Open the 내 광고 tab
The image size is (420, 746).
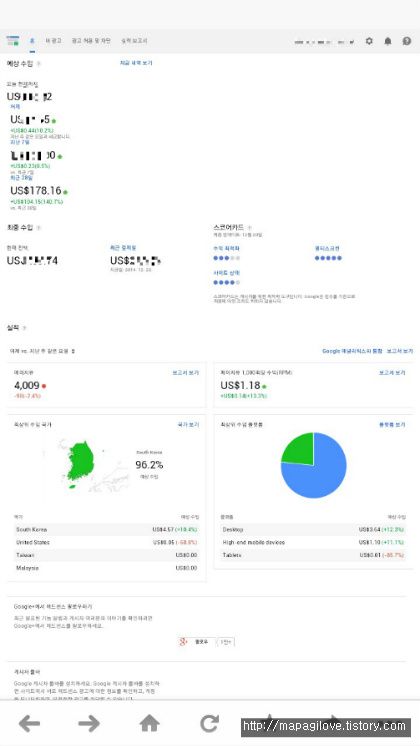tap(53, 41)
